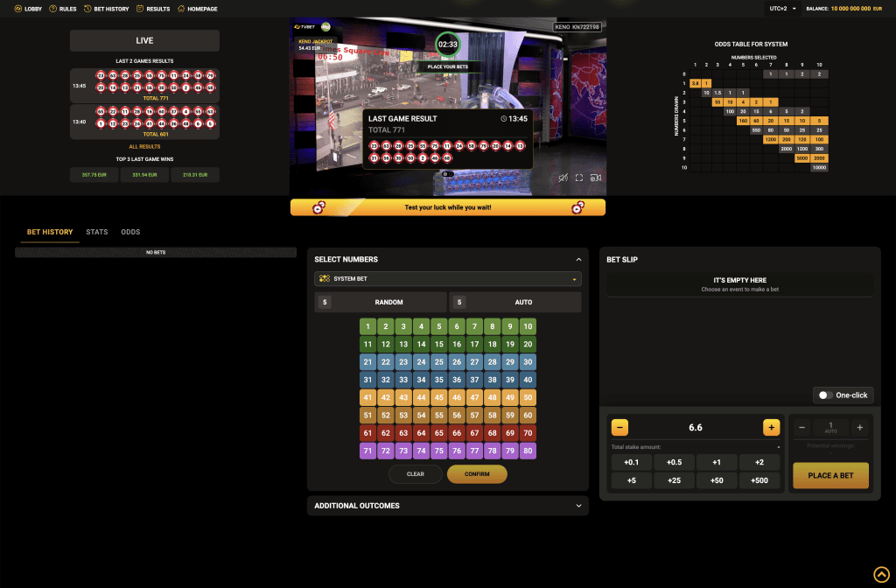Click the scroll-to-top arrow icon

click(x=881, y=574)
